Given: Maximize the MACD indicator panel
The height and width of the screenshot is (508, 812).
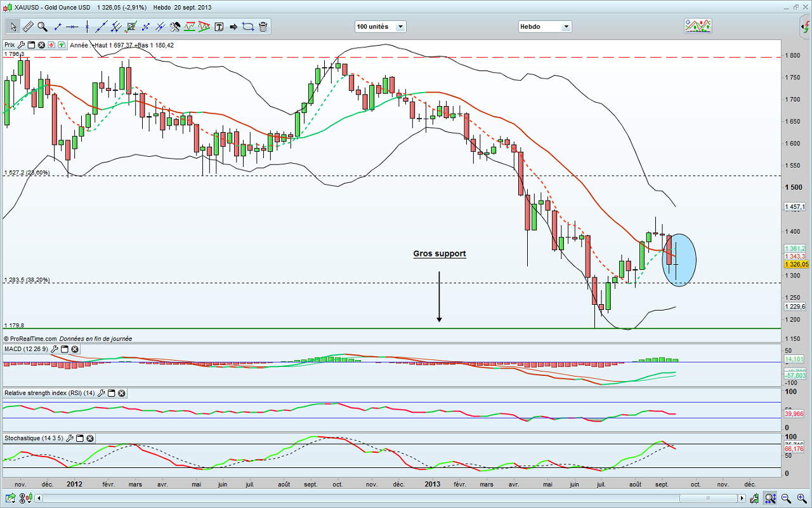Looking at the screenshot, I should pos(65,349).
